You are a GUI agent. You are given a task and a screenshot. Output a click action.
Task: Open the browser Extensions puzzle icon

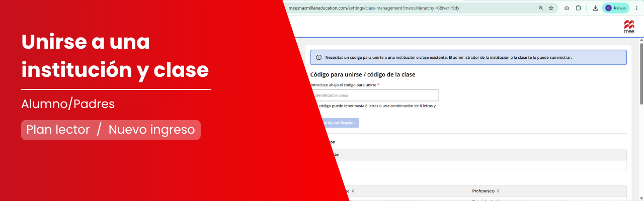click(579, 8)
